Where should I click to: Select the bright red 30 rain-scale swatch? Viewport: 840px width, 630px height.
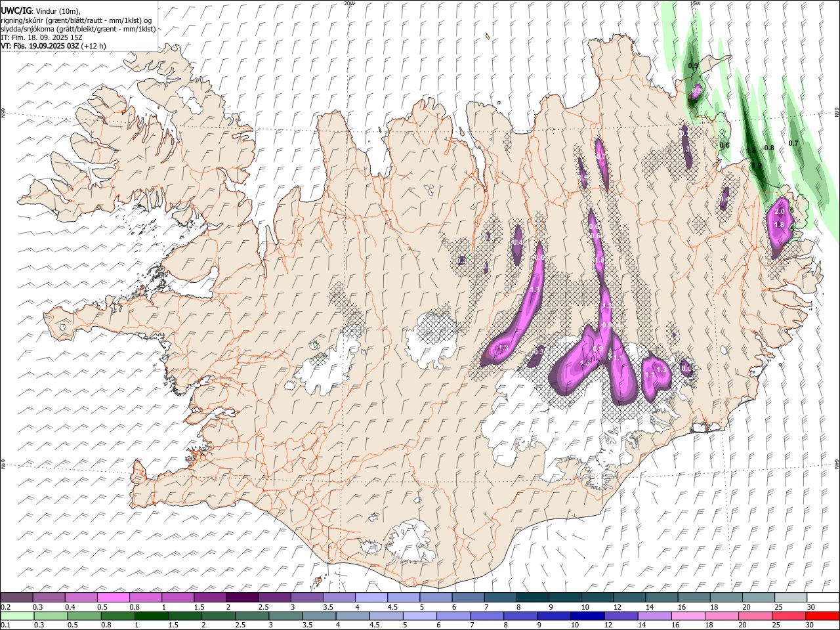point(822,616)
